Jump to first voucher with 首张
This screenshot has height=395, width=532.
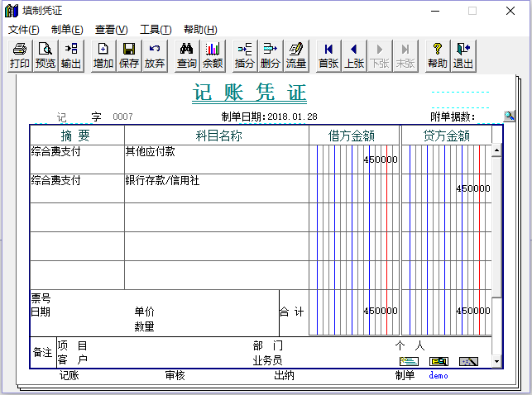pos(328,55)
